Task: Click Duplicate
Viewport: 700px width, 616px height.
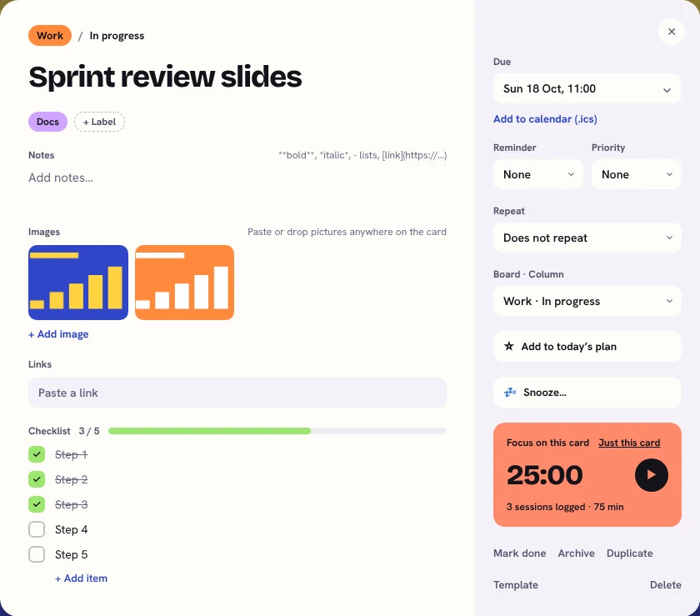Action: tap(629, 553)
